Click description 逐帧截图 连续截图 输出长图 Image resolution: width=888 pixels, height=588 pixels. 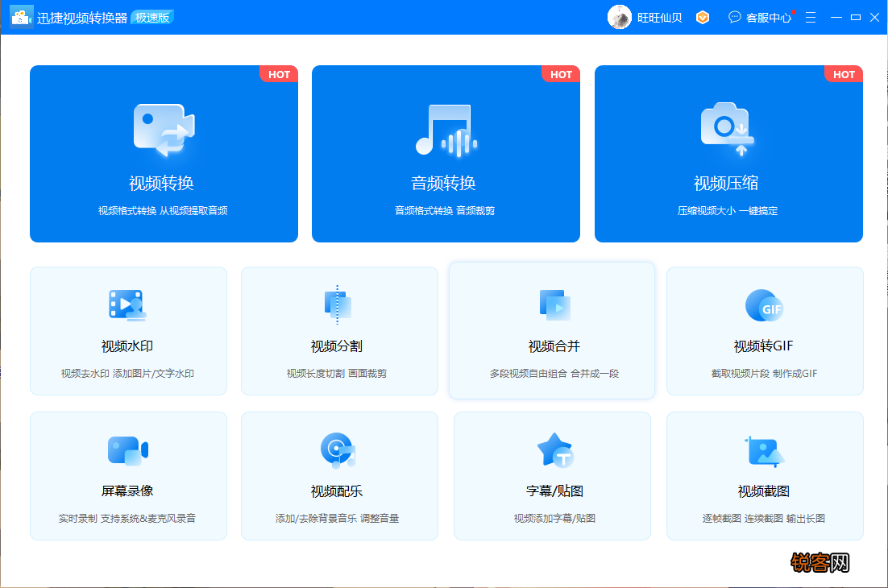point(763,519)
